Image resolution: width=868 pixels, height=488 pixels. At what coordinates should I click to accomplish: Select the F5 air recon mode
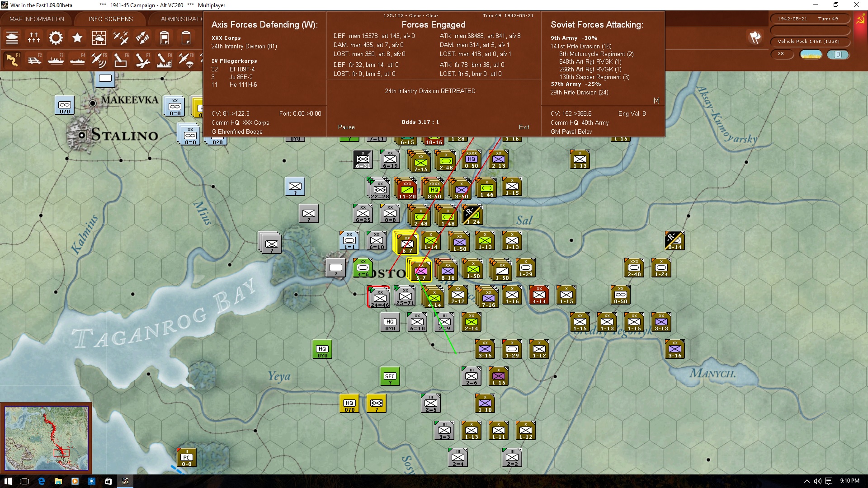coord(99,60)
